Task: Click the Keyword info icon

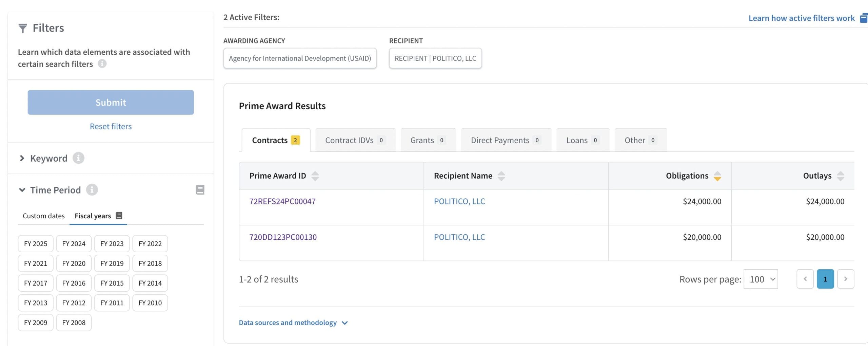Action: (78, 158)
